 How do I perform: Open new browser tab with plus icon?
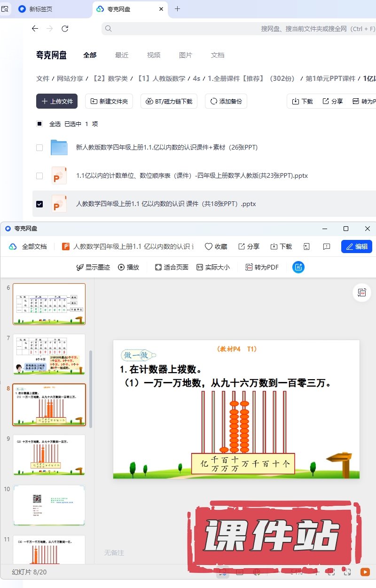pyautogui.click(x=177, y=9)
